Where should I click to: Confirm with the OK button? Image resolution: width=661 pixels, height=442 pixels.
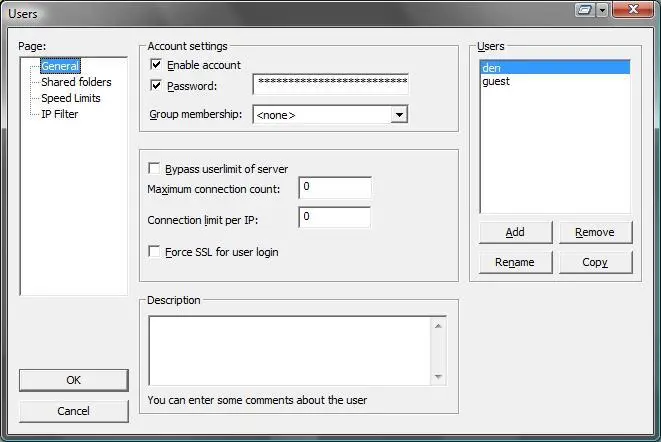click(x=74, y=380)
